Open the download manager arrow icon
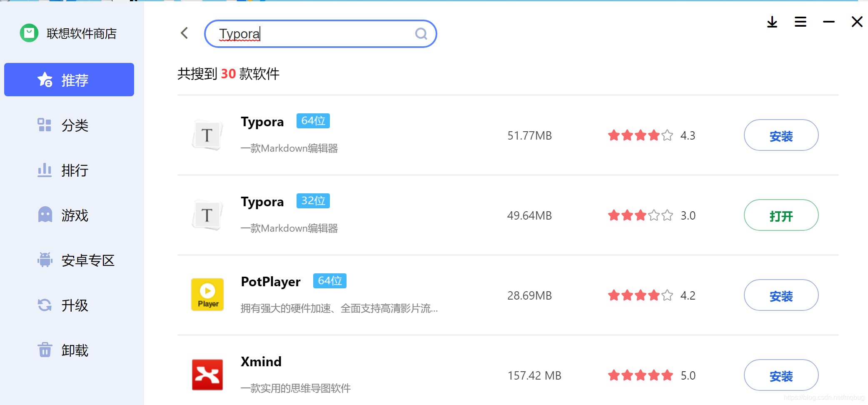The image size is (868, 405). pyautogui.click(x=772, y=22)
